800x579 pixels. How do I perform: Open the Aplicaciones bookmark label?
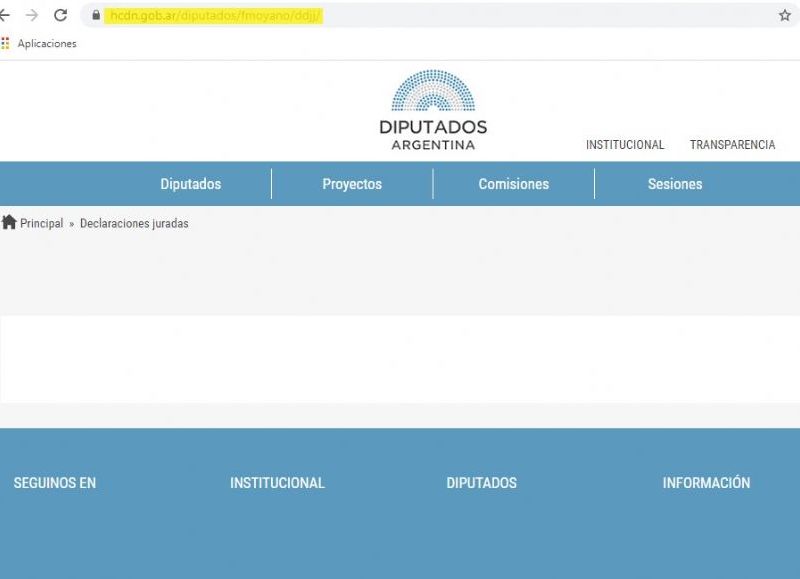pyautogui.click(x=47, y=44)
